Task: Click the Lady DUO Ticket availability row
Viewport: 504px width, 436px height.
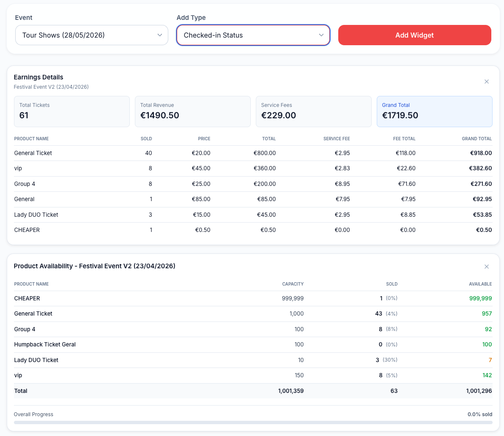Action: pyautogui.click(x=253, y=360)
